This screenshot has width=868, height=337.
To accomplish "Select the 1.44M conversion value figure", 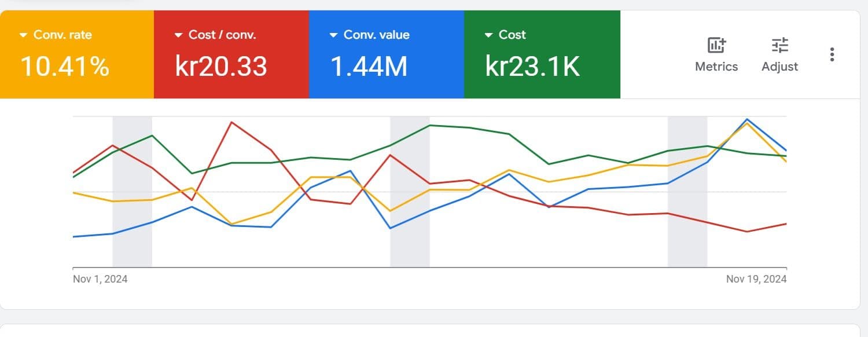I will point(369,66).
